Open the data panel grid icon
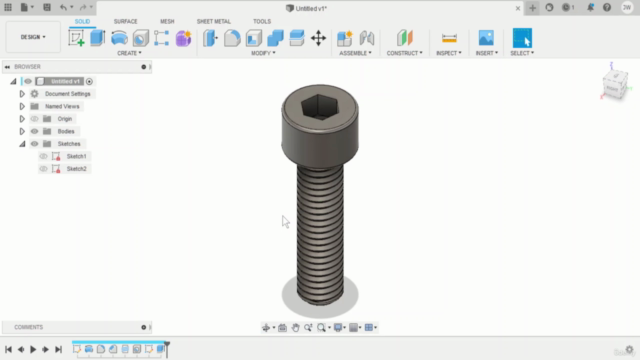This screenshot has width=640, height=360. pyautogui.click(x=8, y=7)
